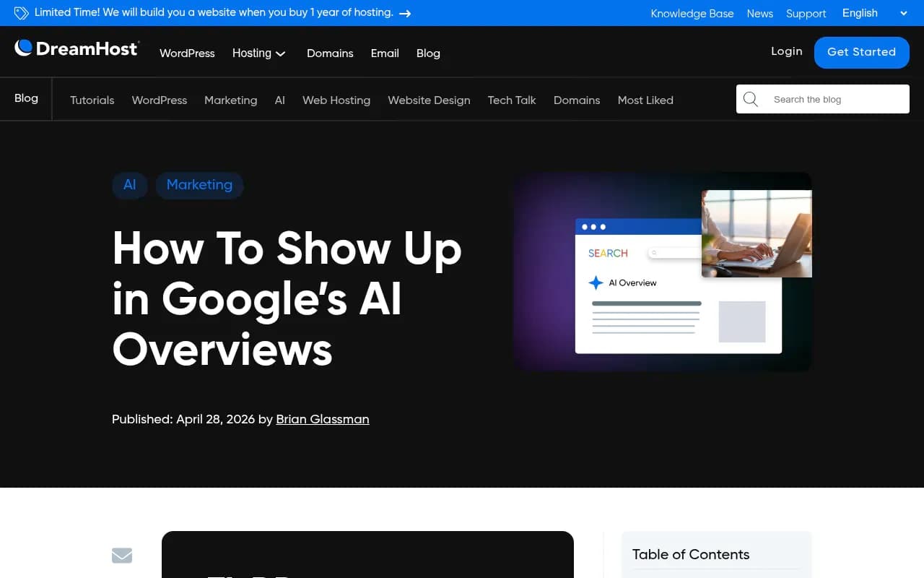
Task: Open the Support link
Action: coord(806,14)
